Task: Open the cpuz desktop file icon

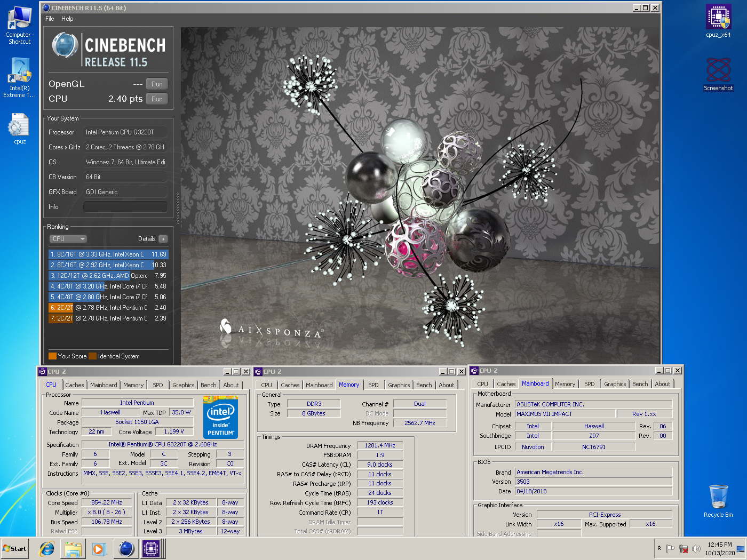Action: coord(19,129)
